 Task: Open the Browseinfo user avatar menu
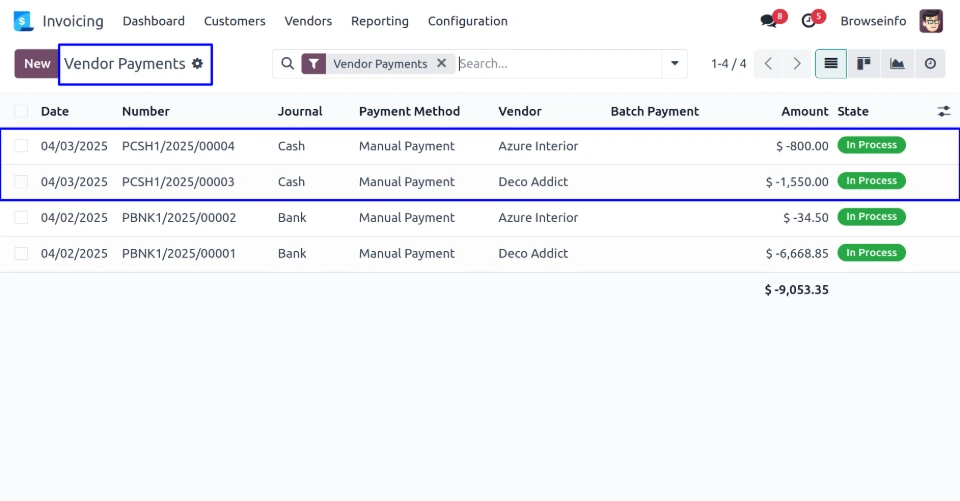tap(931, 21)
